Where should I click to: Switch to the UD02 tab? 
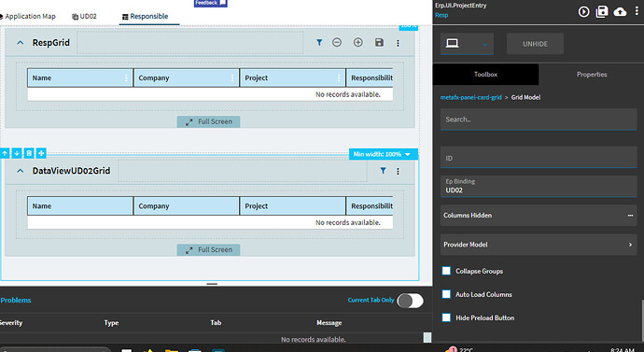click(x=84, y=17)
